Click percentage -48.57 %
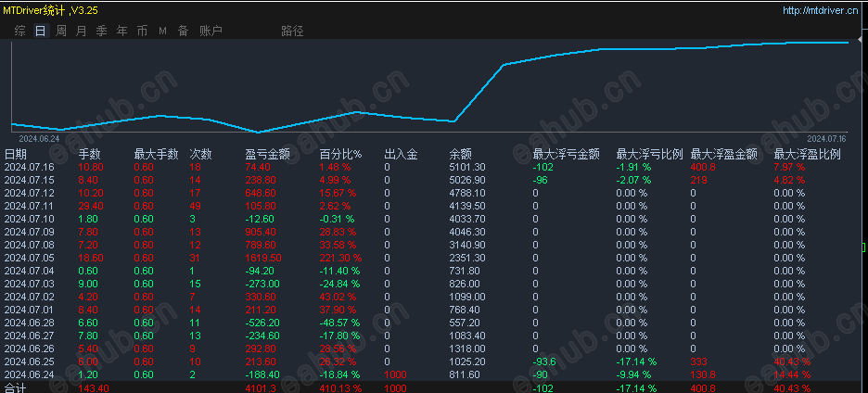Viewport: 868px width, 393px height. 339,323
